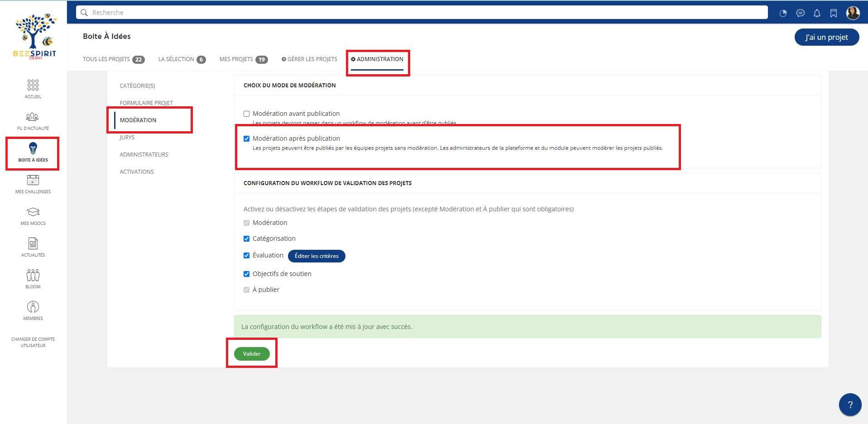
Task: Click the search magnifier icon
Action: click(x=84, y=13)
